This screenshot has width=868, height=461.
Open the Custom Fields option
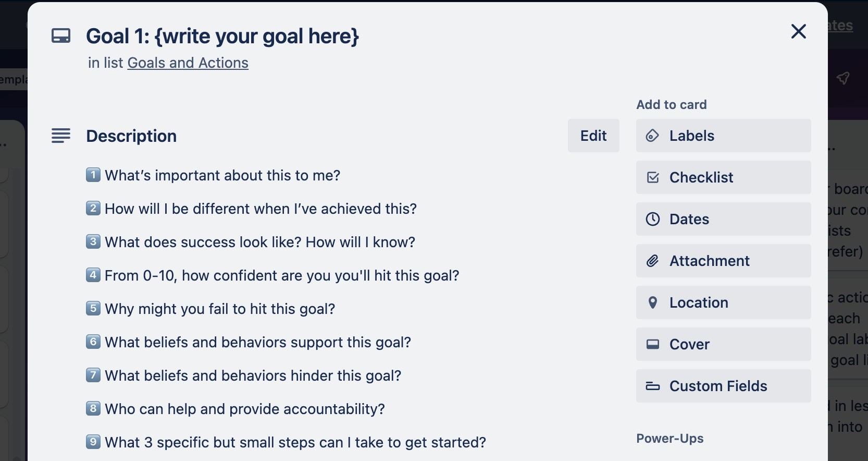point(723,386)
